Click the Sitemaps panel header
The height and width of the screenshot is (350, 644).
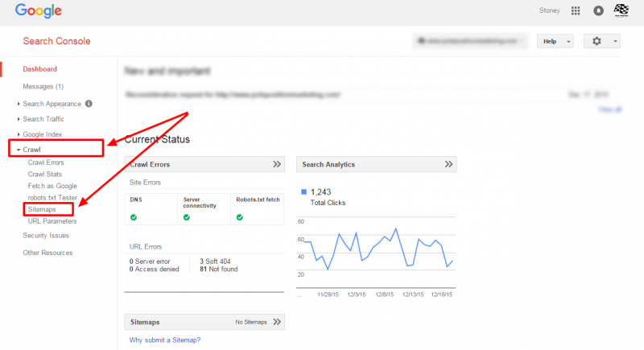pyautogui.click(x=204, y=322)
